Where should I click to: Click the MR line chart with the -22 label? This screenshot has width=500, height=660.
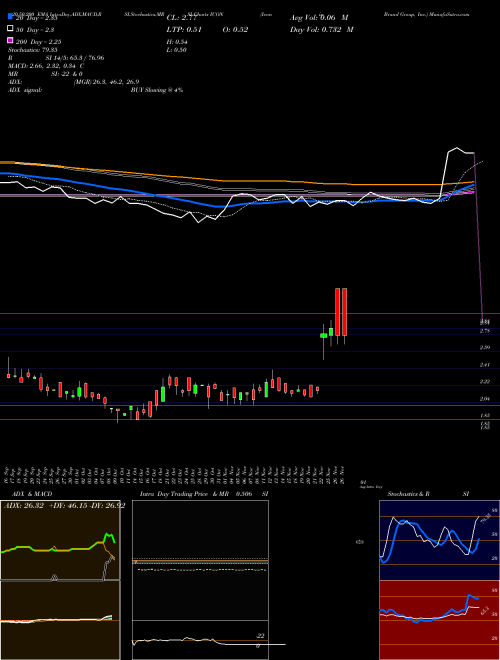pos(200,640)
